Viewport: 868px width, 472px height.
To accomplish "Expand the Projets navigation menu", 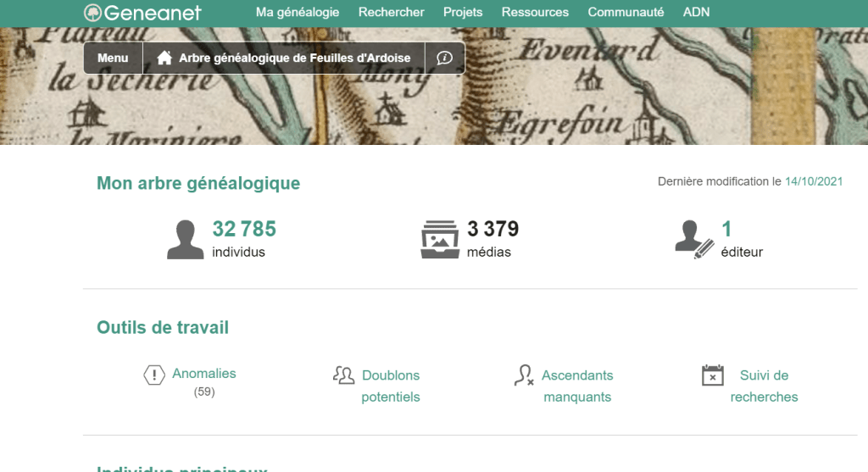I will pos(463,13).
